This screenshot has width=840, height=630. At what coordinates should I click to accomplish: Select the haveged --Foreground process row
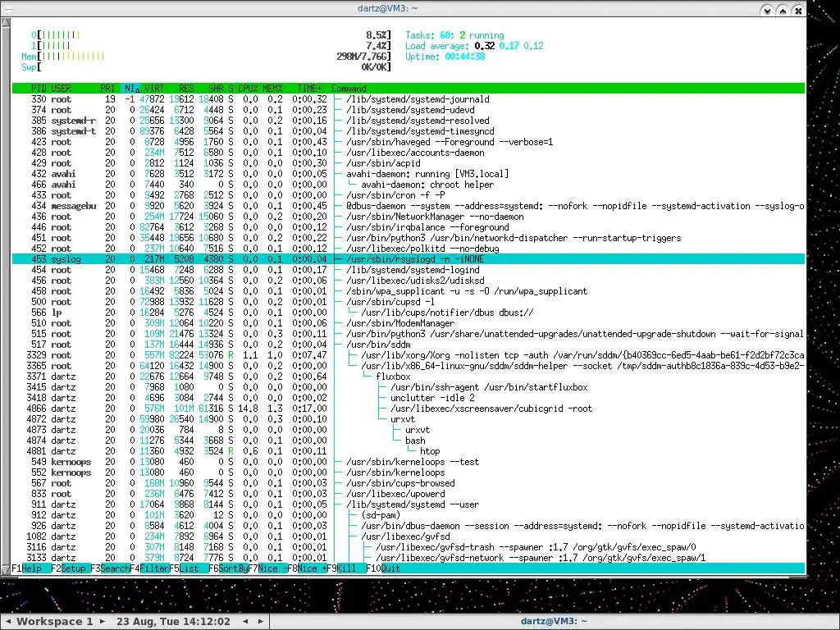point(409,142)
